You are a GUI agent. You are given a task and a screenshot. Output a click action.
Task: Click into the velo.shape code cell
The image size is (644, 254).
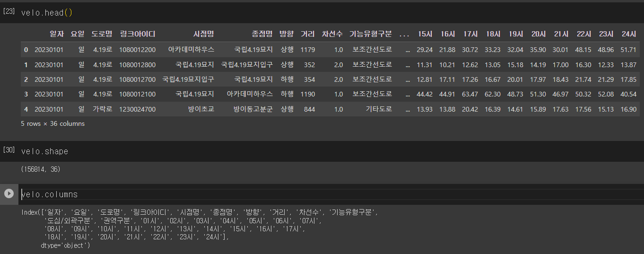[331, 151]
